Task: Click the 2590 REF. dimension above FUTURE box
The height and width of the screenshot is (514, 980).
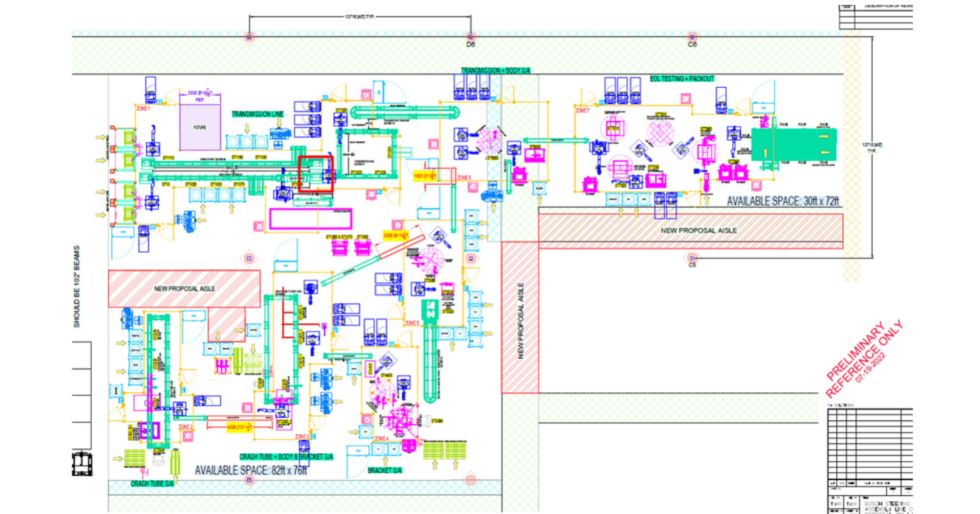Action: (200, 96)
